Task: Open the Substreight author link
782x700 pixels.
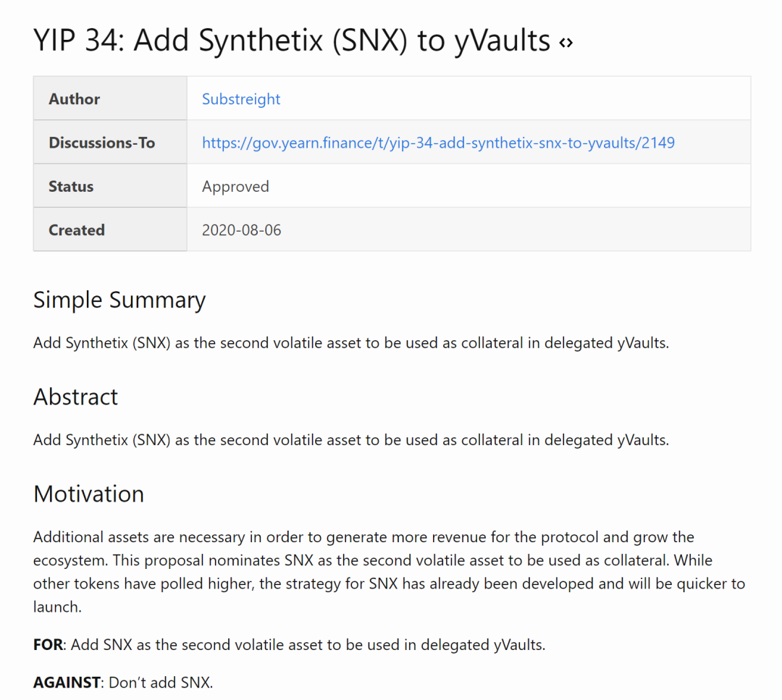Action: pos(241,98)
